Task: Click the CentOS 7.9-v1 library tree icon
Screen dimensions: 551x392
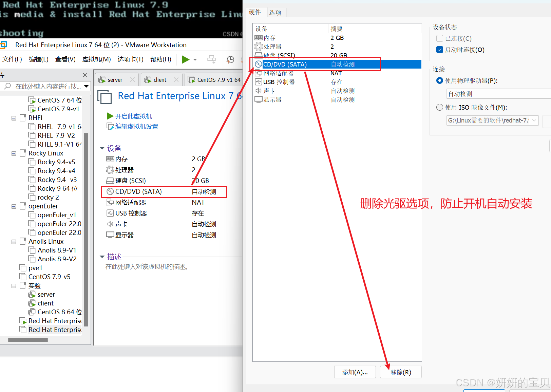Action: coord(32,109)
